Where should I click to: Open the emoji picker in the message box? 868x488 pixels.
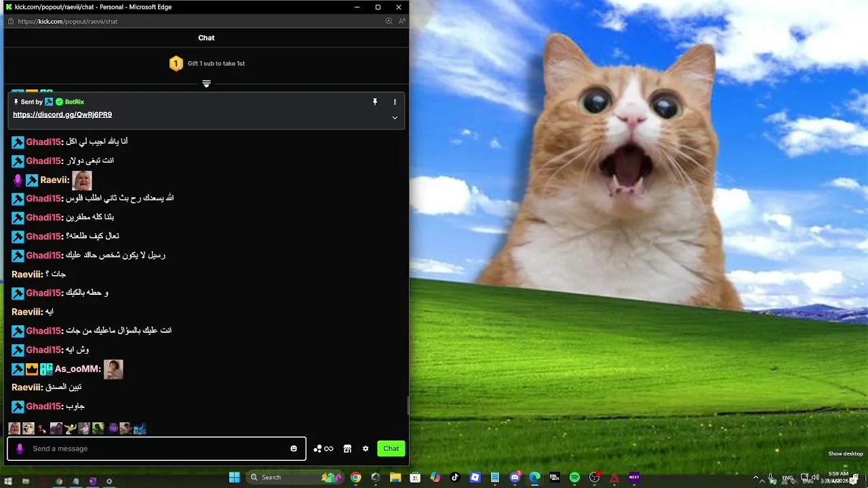(x=294, y=449)
